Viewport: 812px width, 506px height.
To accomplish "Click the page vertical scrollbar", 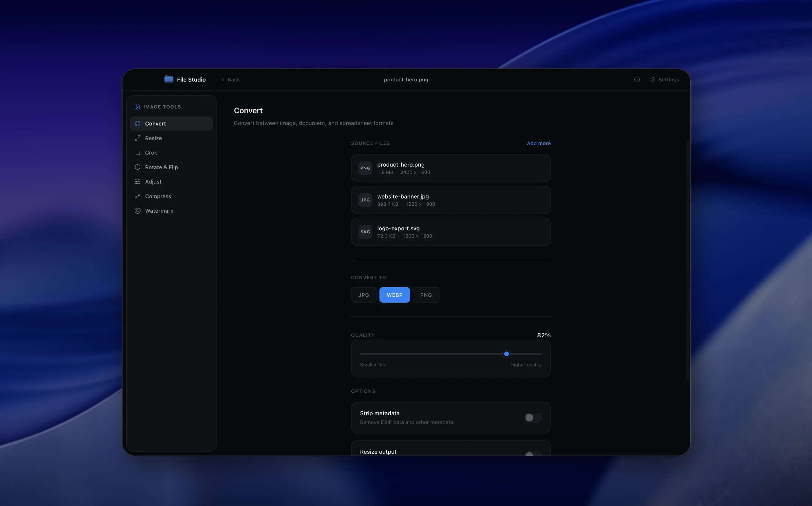I will 687,260.
